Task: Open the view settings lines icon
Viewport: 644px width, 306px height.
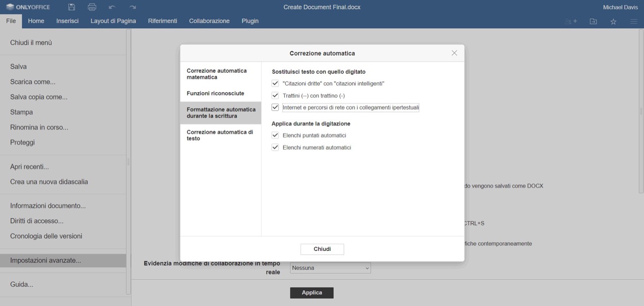Action: tap(634, 21)
